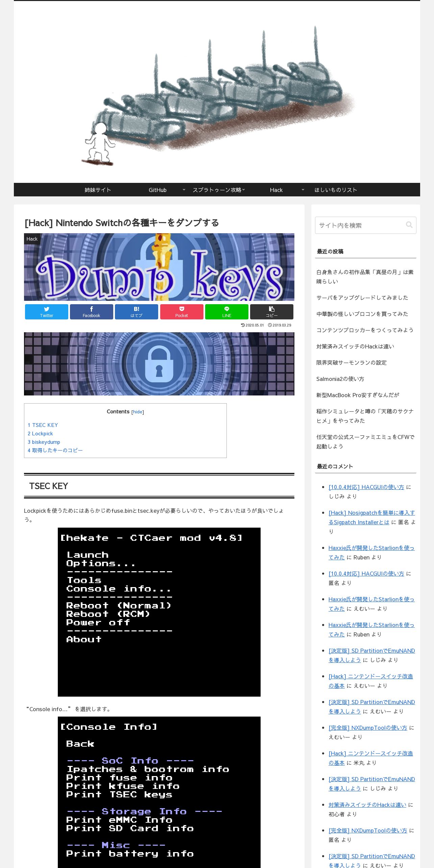This screenshot has width=434, height=868.
Task: Expand the Hack submenu chevron
Action: point(303,190)
